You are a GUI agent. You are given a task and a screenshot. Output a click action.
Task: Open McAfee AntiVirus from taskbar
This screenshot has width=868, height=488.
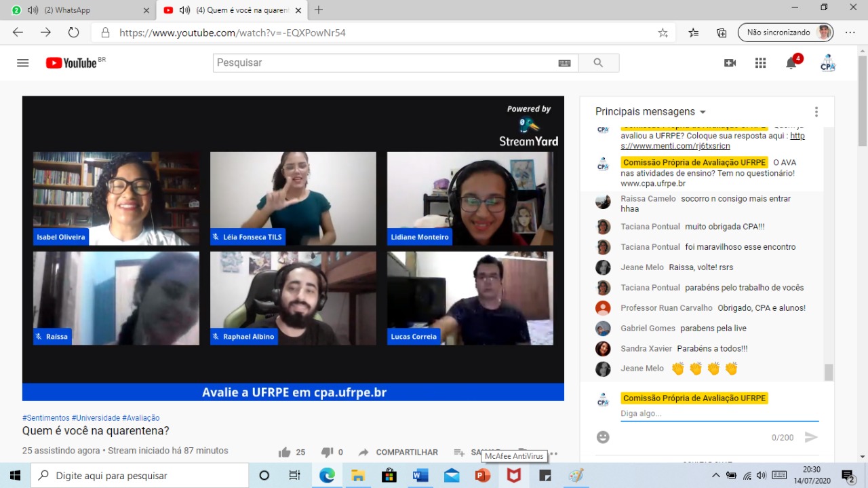(514, 476)
